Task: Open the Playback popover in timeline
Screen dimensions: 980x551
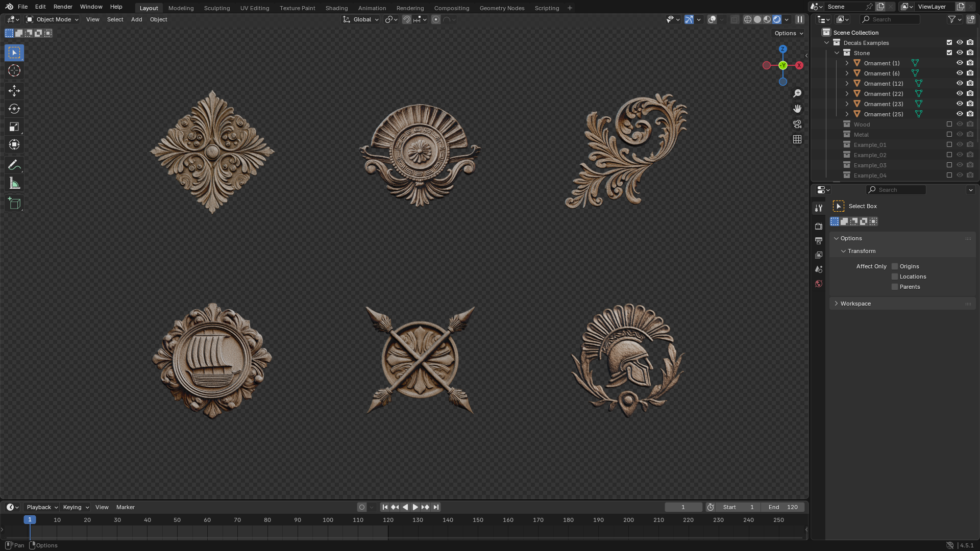Action: coord(42,507)
